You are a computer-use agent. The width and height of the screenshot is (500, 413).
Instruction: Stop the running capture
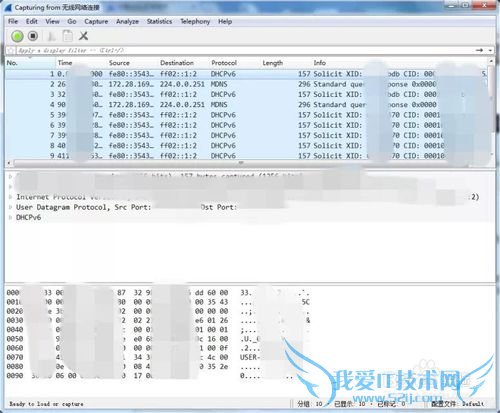33,36
